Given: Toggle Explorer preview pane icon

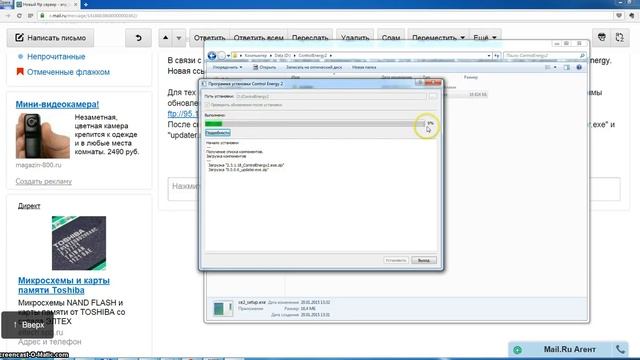Looking at the screenshot, I should pyautogui.click(x=567, y=67).
